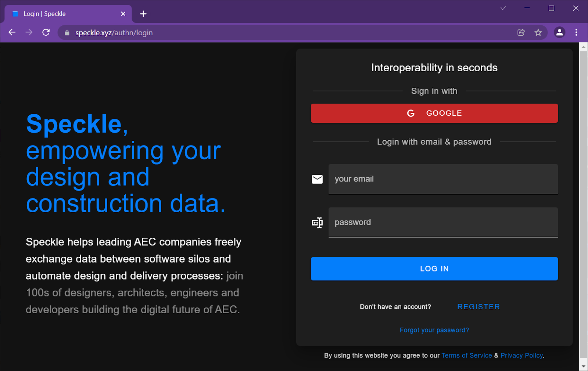588x371 pixels.
Task: Open the tab search chevron
Action: pos(503,8)
